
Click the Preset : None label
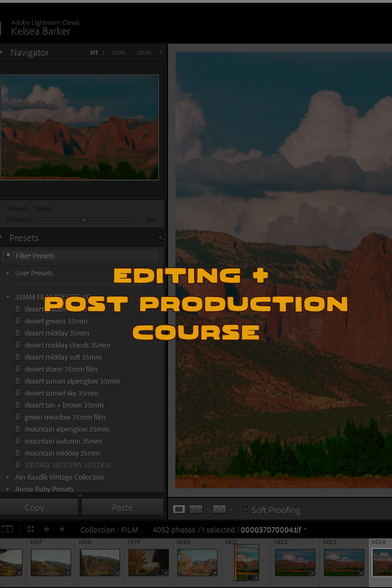[29, 209]
